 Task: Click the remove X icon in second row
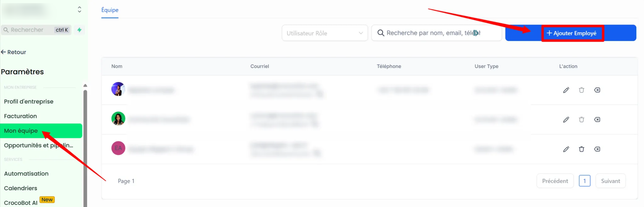pos(597,120)
